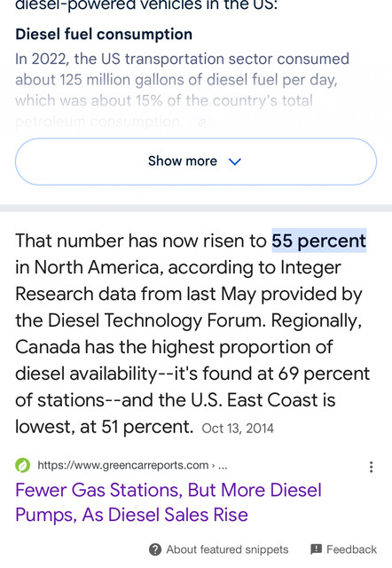Click the question mark help icon
The image size is (392, 568).
155,549
